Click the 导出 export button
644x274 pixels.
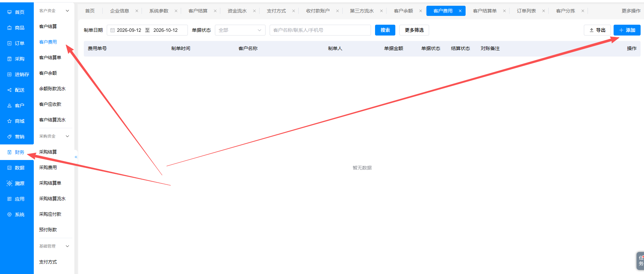pyautogui.click(x=597, y=30)
